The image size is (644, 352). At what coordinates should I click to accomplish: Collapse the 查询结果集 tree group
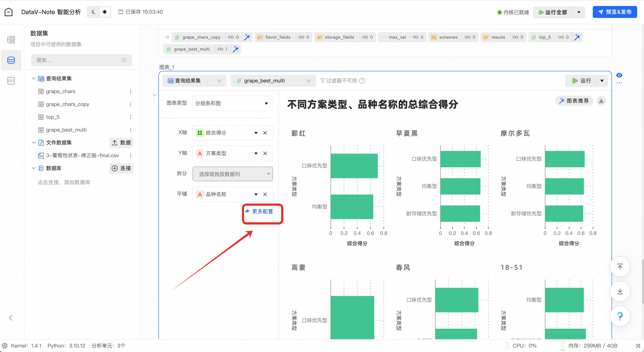[34, 79]
